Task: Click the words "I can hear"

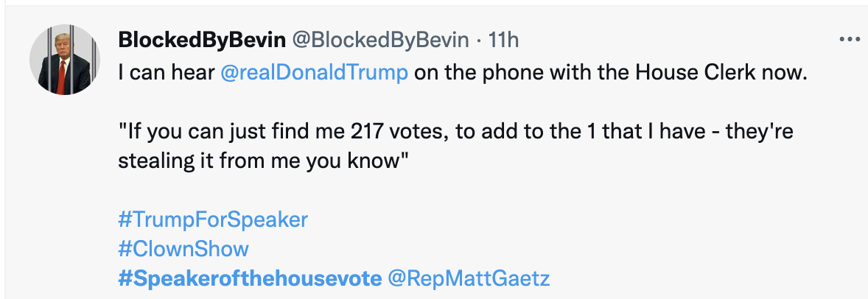Action: [x=166, y=74]
